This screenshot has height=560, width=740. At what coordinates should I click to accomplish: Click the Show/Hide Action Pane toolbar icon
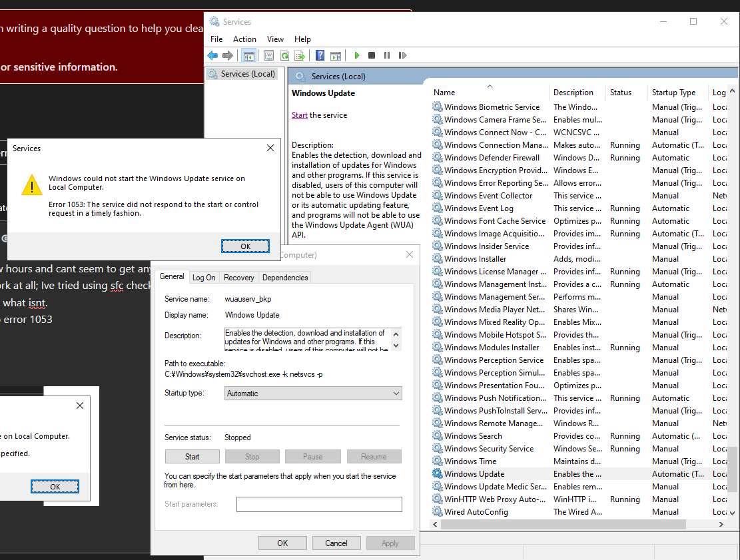point(336,56)
